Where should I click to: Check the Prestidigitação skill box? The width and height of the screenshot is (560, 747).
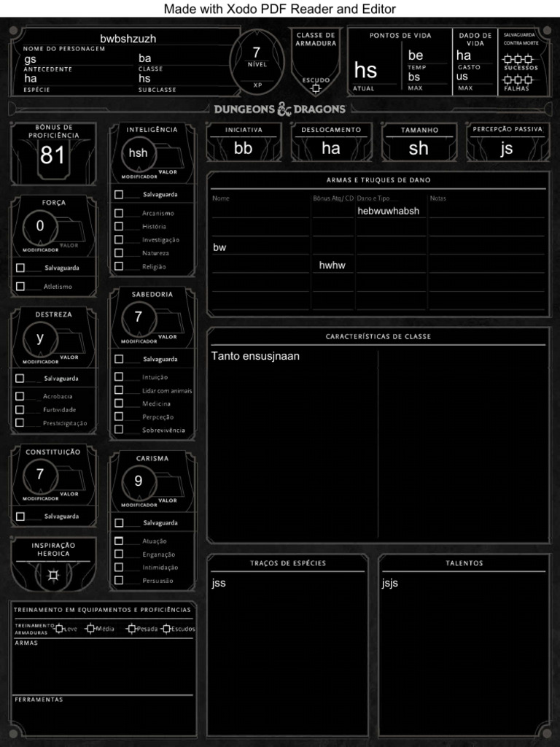[x=20, y=422]
